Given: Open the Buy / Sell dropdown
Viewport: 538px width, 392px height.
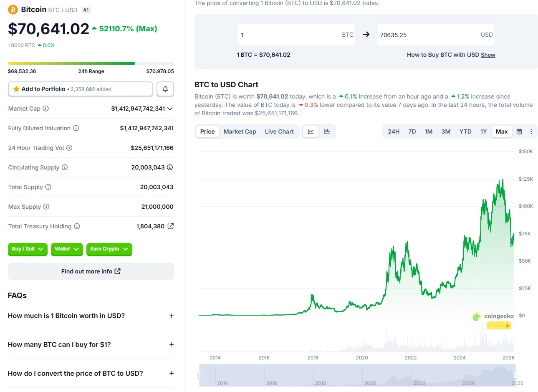Looking at the screenshot, I should (28, 249).
